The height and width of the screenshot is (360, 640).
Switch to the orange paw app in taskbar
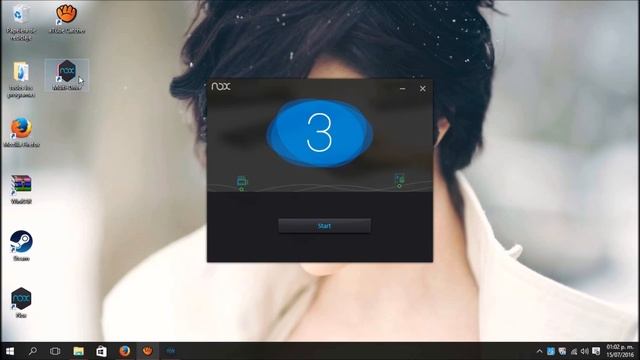click(147, 351)
